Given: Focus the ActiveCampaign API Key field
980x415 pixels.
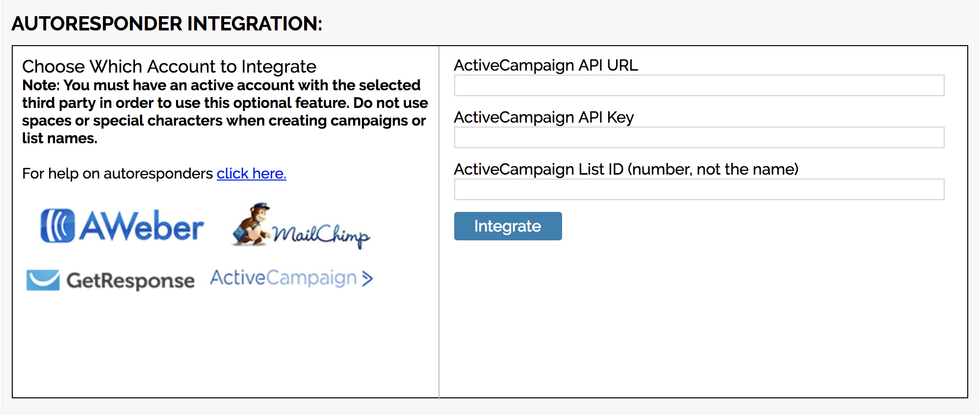Looking at the screenshot, I should coord(699,137).
